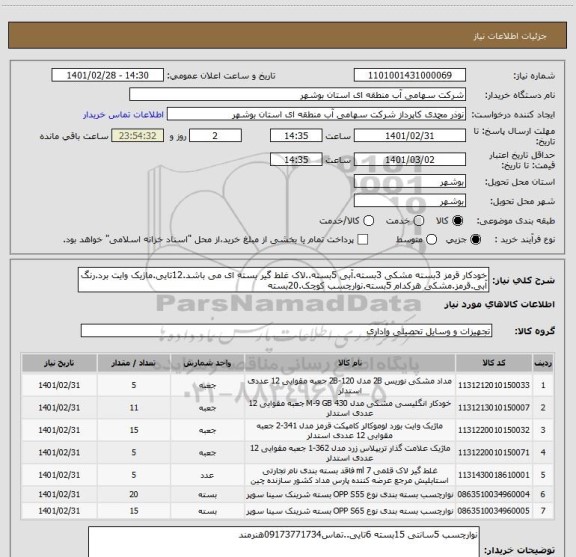Image resolution: width=576 pixels, height=557 pixels.
Task: Click product code 0863510034960005
Action: tap(494, 511)
